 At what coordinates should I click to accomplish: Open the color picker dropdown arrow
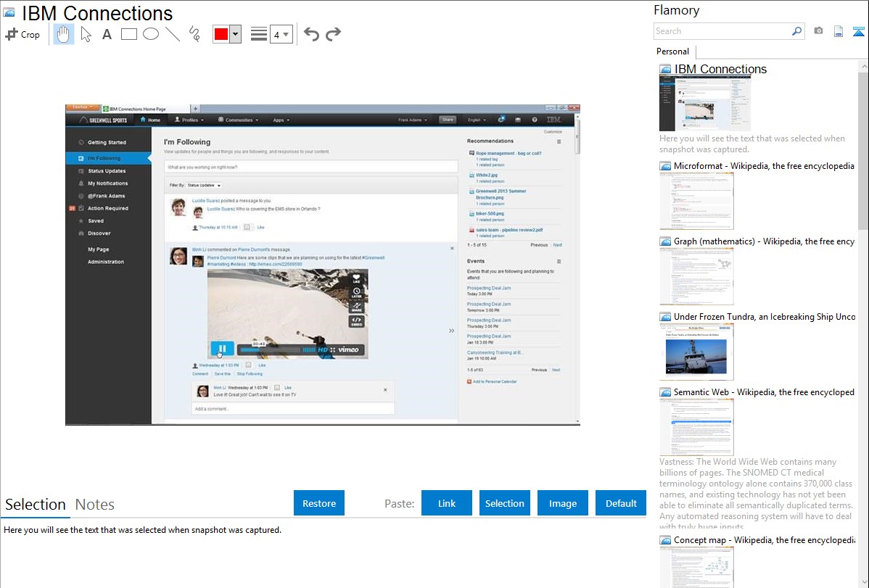tap(235, 34)
